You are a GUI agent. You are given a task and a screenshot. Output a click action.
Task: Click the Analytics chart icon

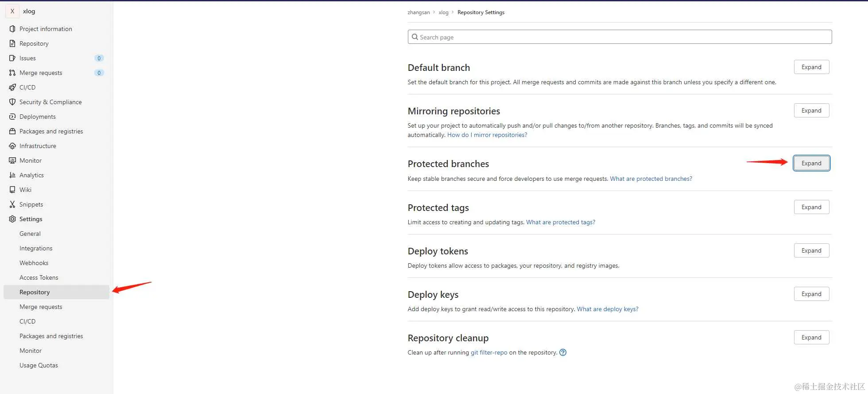click(12, 175)
